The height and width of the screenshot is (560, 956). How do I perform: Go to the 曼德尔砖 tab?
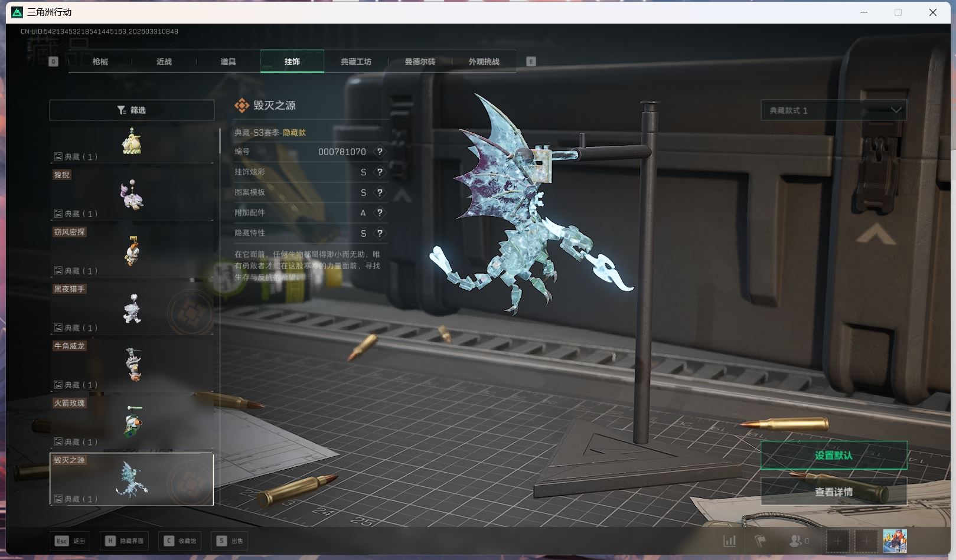point(420,61)
